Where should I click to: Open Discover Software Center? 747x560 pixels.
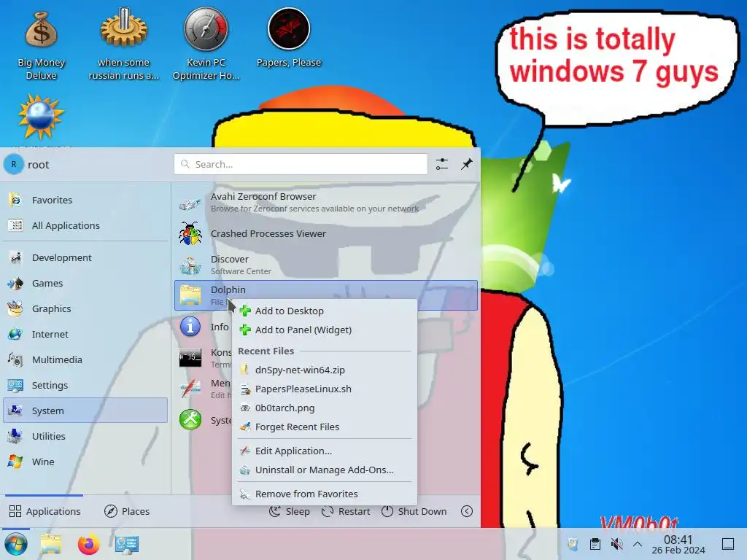pos(326,265)
